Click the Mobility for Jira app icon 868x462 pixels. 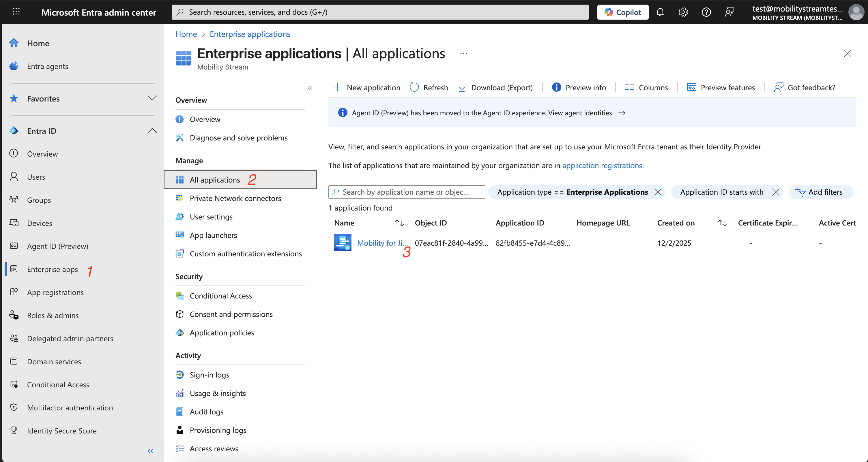coord(342,243)
